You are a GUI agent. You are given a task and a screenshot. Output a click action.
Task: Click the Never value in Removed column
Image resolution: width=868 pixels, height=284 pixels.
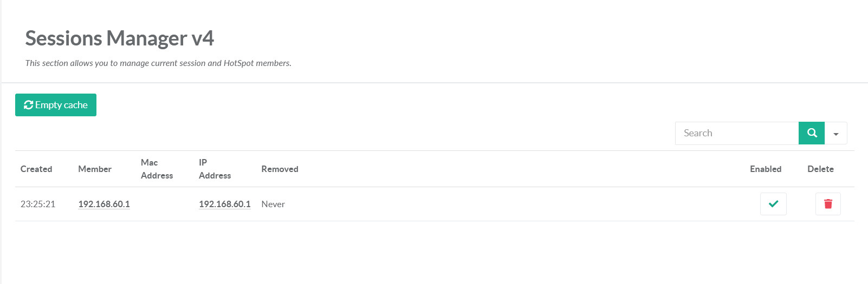pyautogui.click(x=273, y=204)
